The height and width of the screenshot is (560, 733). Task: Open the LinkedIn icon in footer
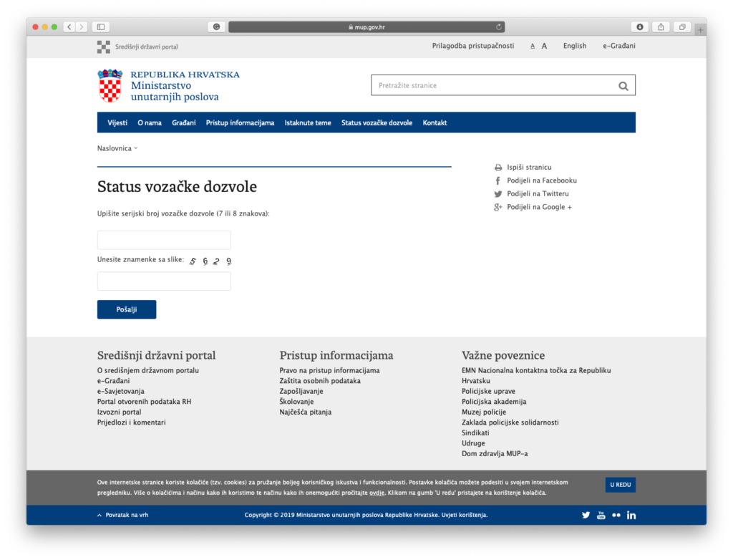[x=631, y=515]
